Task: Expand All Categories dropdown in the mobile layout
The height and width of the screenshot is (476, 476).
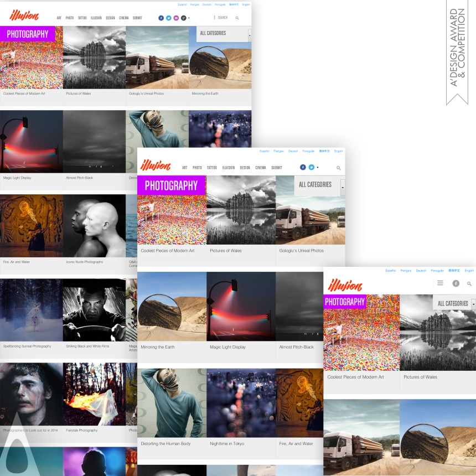Action: [x=473, y=303]
